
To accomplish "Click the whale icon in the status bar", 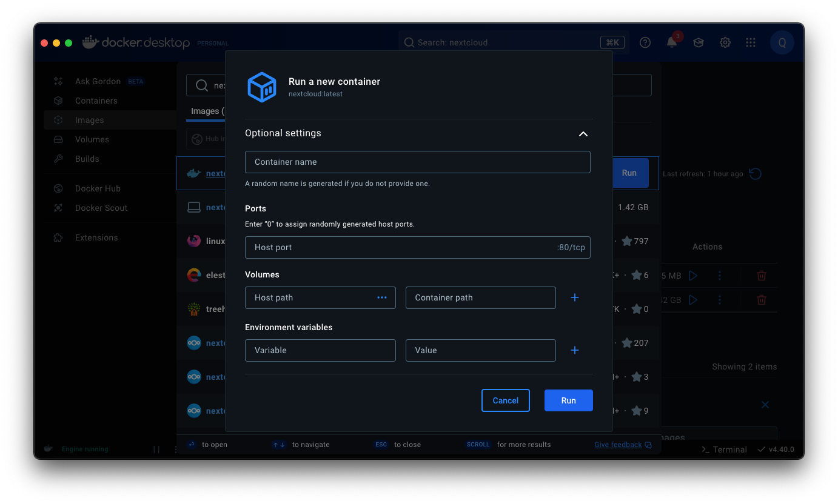I will tap(48, 449).
